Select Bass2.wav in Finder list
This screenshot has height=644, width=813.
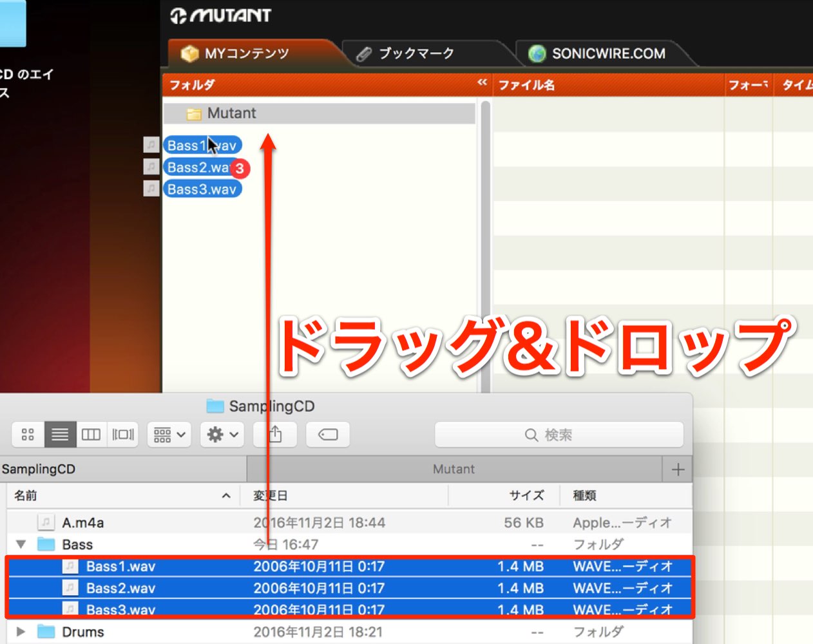click(350, 588)
